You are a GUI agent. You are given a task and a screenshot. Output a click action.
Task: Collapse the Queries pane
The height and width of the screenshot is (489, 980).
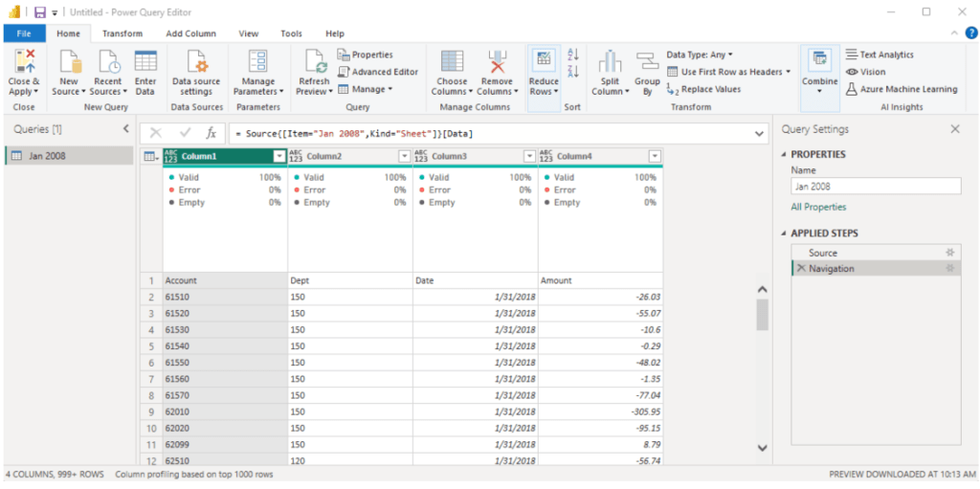tap(126, 129)
